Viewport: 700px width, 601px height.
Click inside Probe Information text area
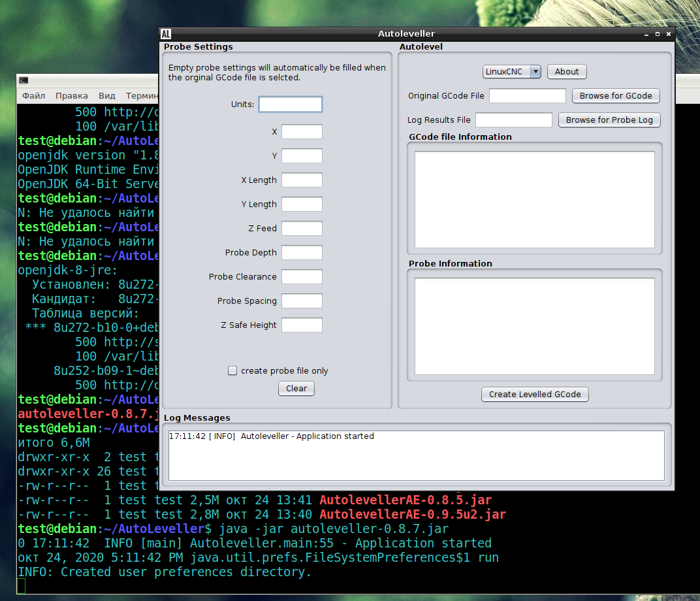pyautogui.click(x=534, y=326)
